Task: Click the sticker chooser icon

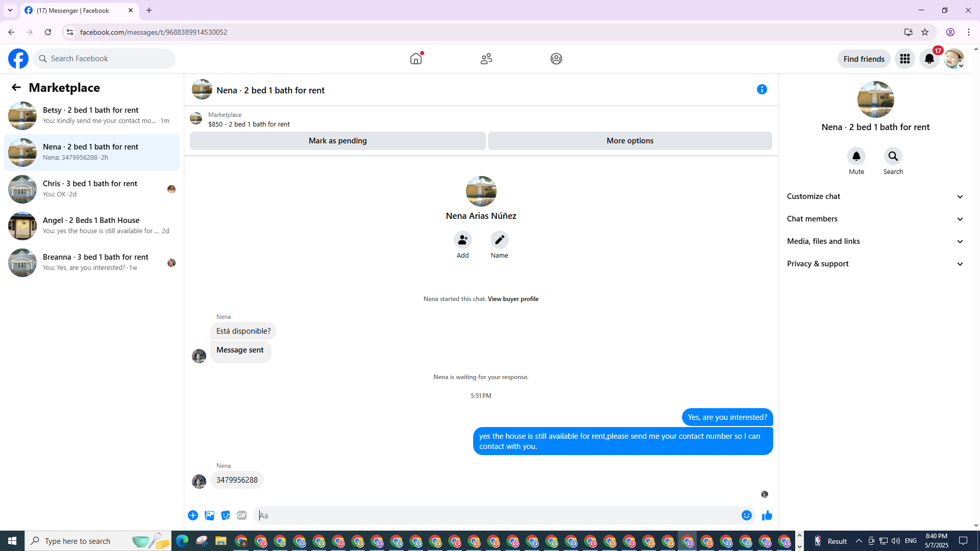Action: 226,515
